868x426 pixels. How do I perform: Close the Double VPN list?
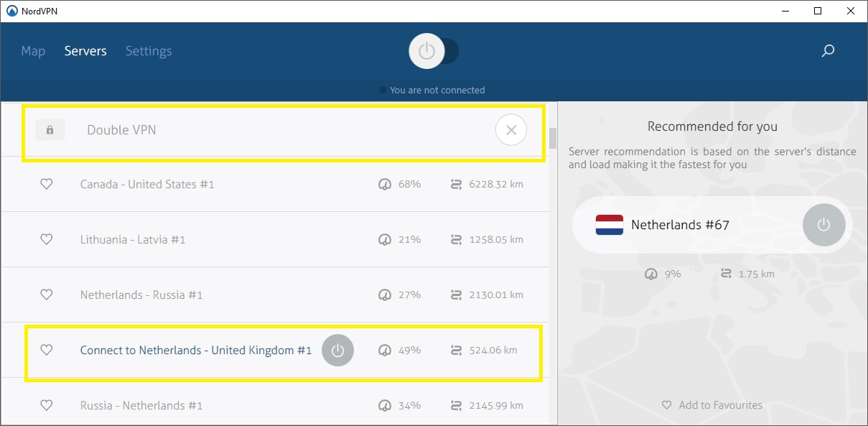point(511,130)
